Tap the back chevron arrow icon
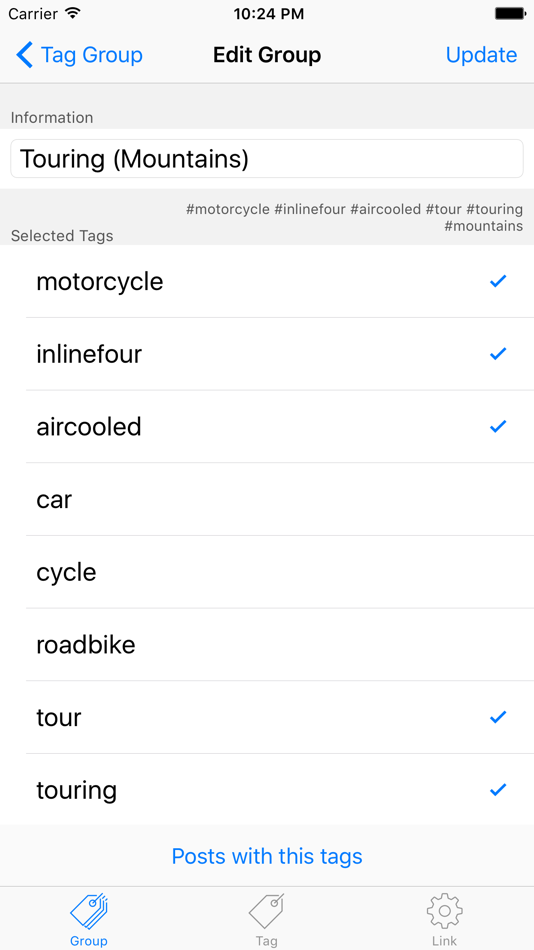Screen dimensions: 534x950 24,55
